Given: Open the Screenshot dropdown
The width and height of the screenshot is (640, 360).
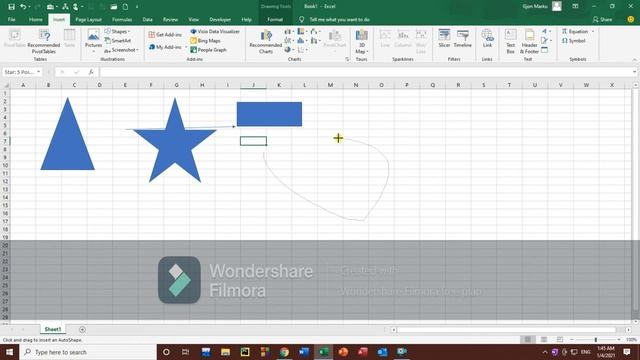Looking at the screenshot, I should pyautogui.click(x=121, y=50).
